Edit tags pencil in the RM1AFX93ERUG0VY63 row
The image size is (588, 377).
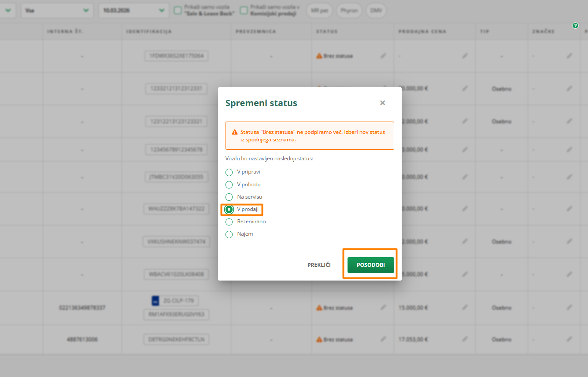coord(570,308)
